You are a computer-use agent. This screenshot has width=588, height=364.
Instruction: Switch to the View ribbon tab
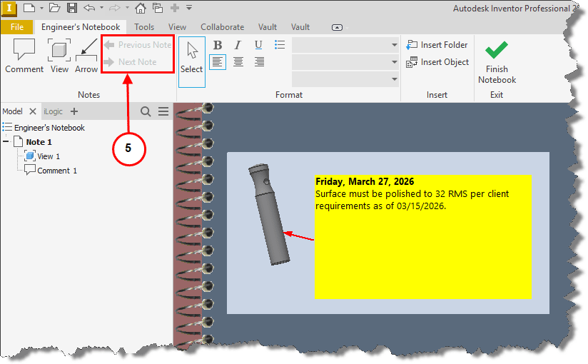[x=177, y=27]
